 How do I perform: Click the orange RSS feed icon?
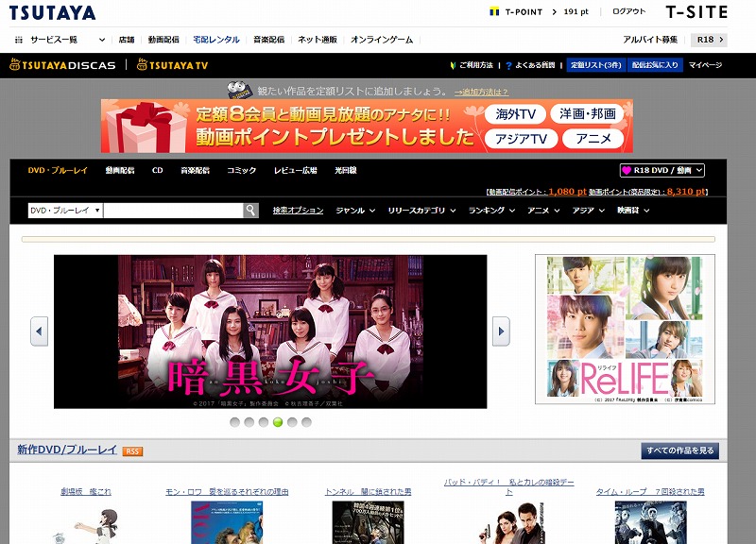point(132,451)
